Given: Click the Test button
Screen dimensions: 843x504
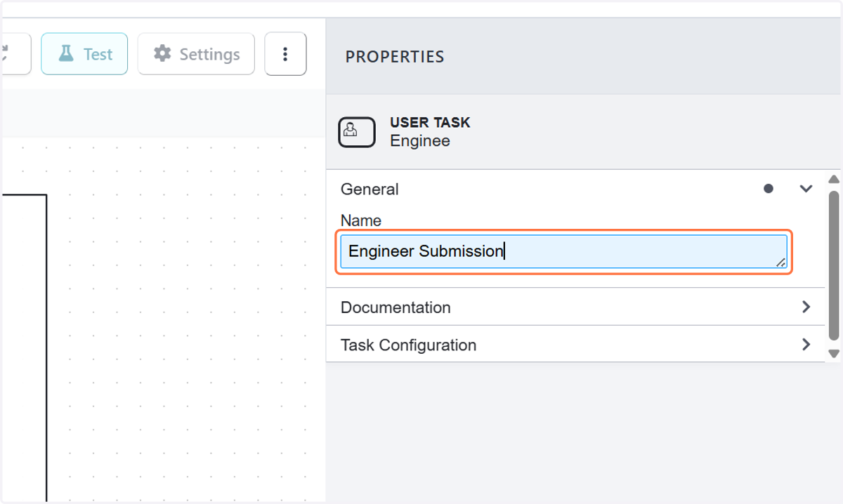Looking at the screenshot, I should pos(84,54).
